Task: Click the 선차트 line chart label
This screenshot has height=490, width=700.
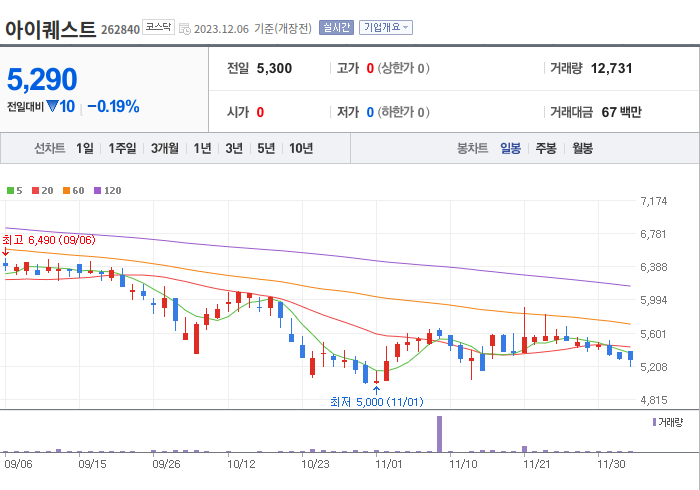Action: pyautogui.click(x=50, y=148)
